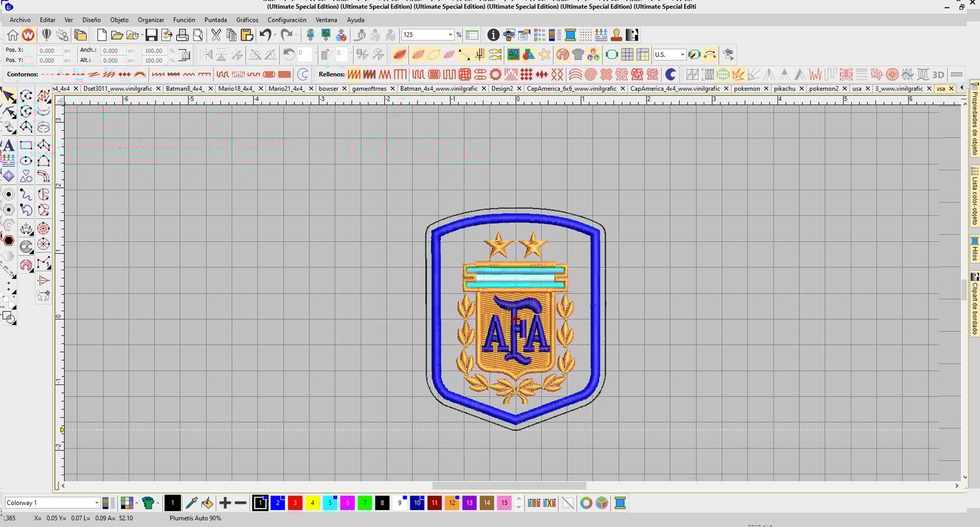Click the T-shirt product visualizer icon
The image size is (980, 527).
pyautogui.click(x=578, y=54)
